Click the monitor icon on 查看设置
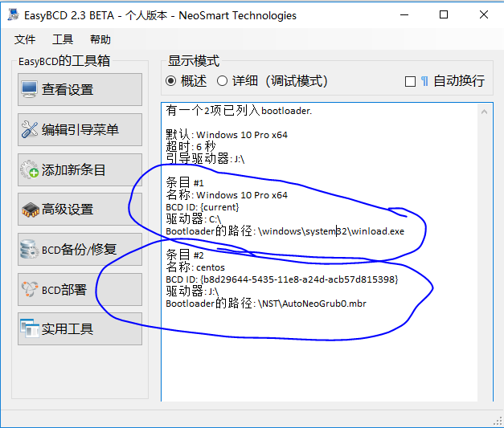Viewport: 504px width, 428px height. (29, 89)
